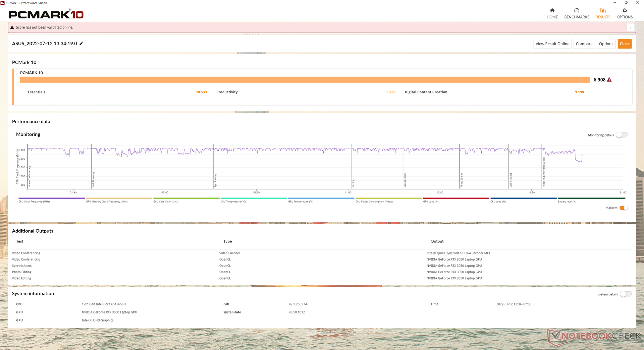Open the question mark help button
This screenshot has height=350, width=644.
click(x=631, y=27)
